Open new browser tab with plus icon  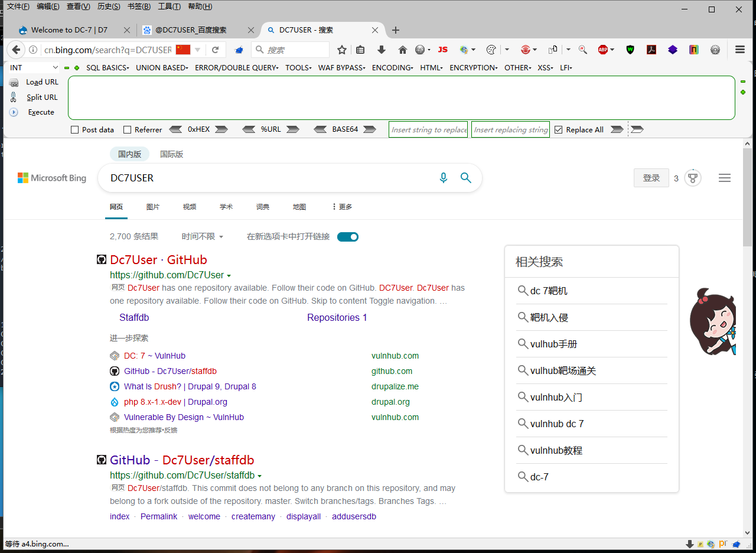coord(396,30)
